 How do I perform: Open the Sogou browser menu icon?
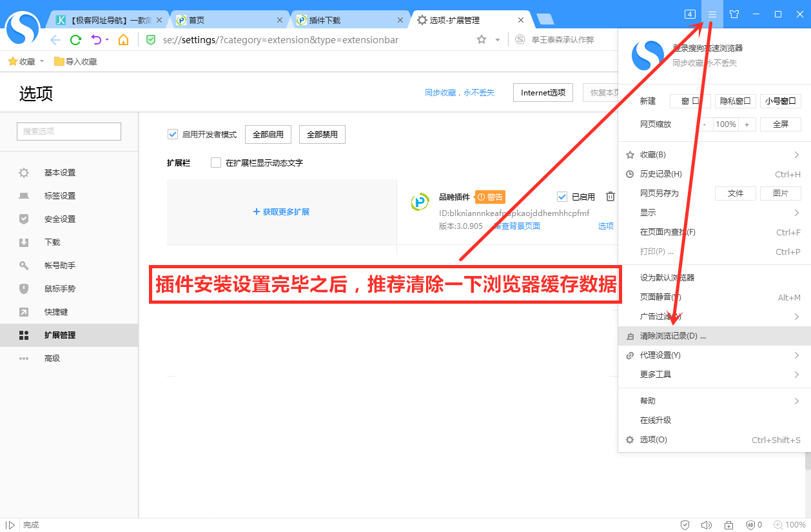pyautogui.click(x=711, y=14)
